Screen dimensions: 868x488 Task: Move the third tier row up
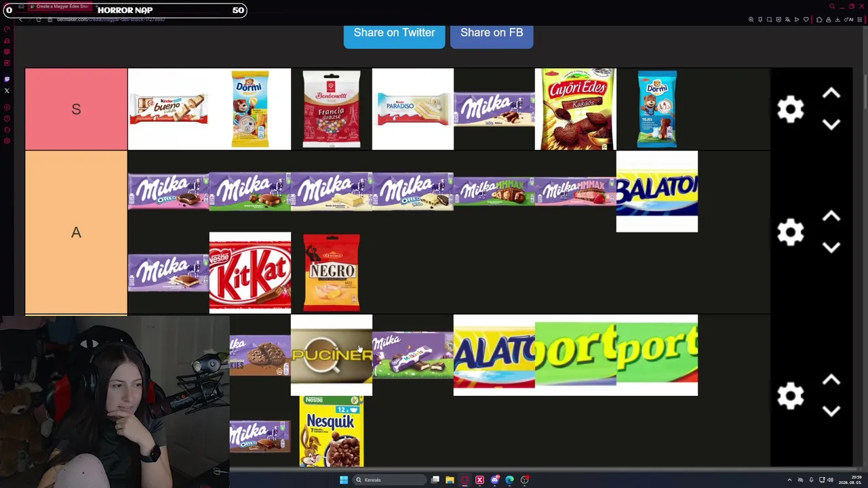(x=831, y=380)
